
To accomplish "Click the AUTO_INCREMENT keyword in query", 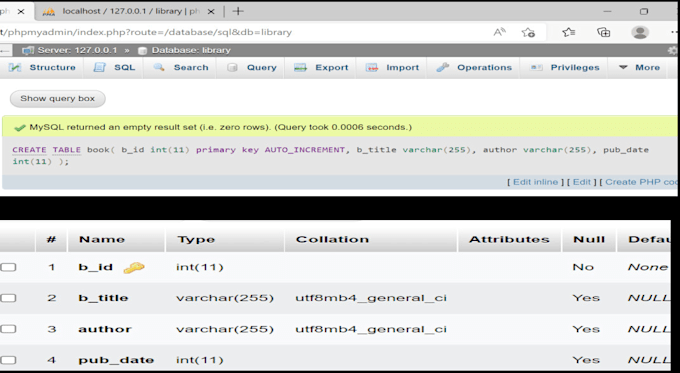I will pyautogui.click(x=305, y=150).
